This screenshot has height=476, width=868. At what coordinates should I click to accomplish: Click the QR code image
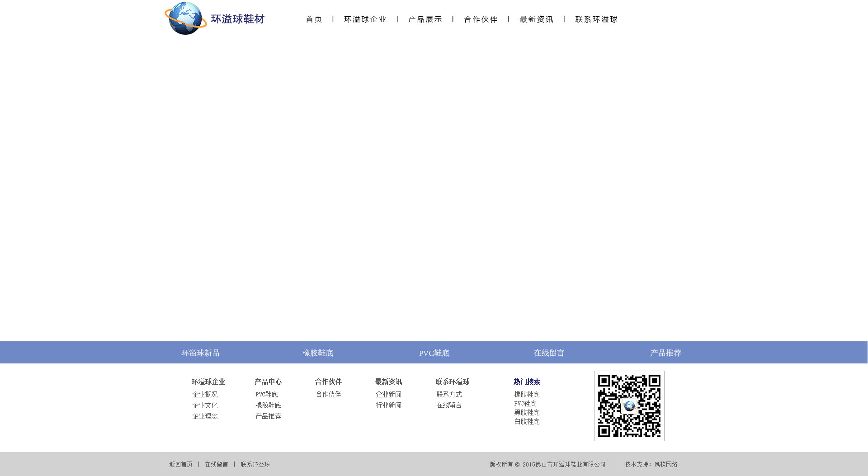[629, 406]
